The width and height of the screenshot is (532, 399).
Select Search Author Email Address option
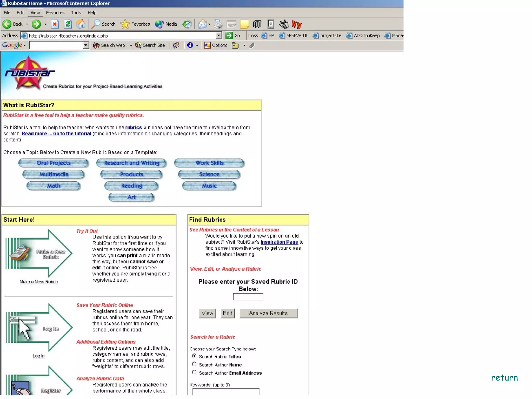[x=194, y=372]
